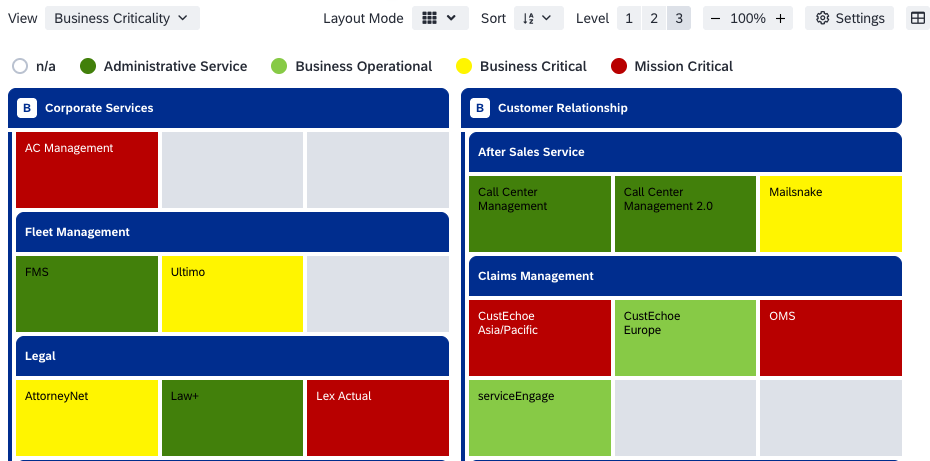The image size is (930, 461).
Task: Open the Settings button
Action: 849,18
